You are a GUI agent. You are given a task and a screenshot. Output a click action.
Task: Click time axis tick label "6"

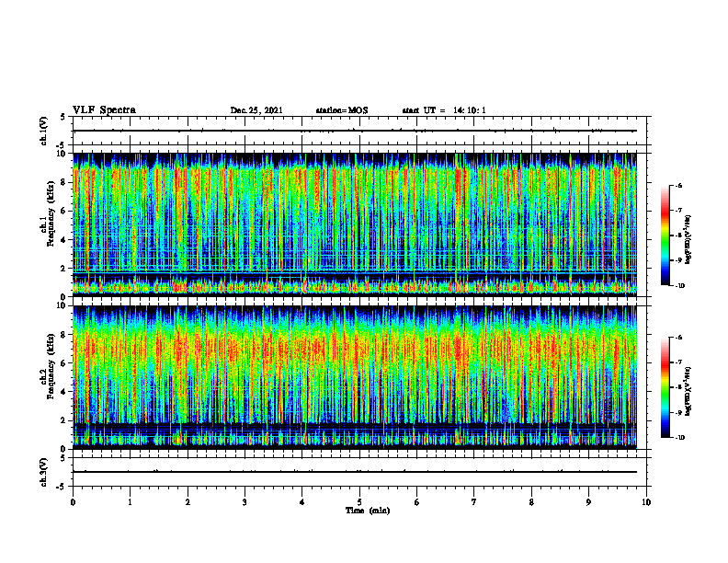(x=417, y=502)
